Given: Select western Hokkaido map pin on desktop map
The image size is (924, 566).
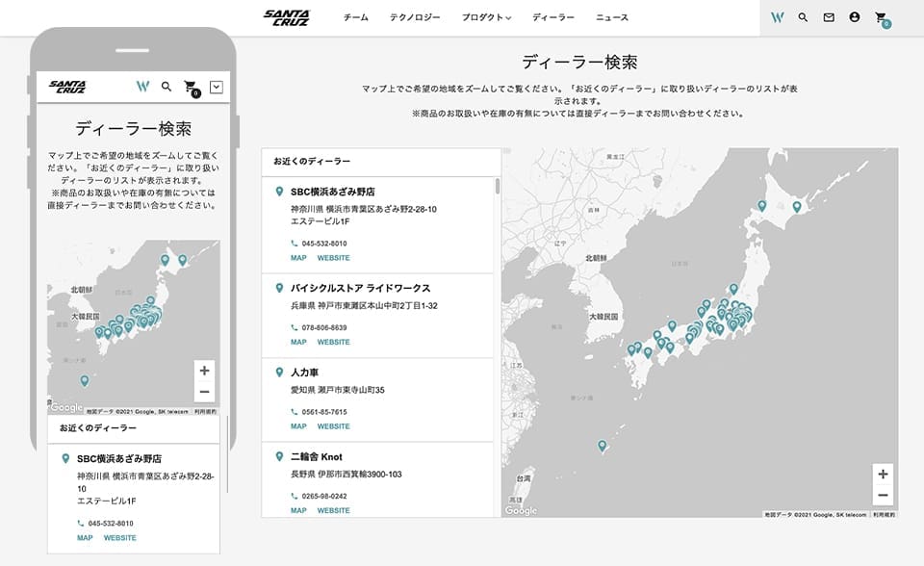Looking at the screenshot, I should click(762, 206).
